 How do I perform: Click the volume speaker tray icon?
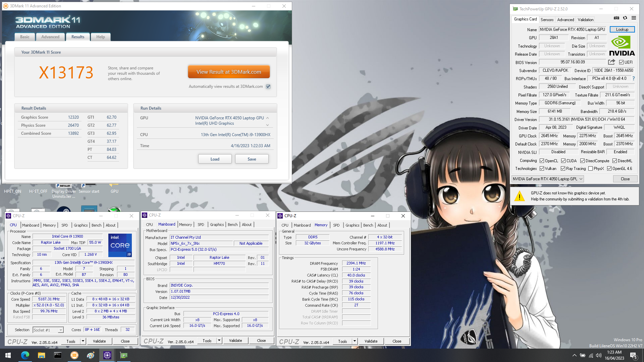tap(599, 355)
